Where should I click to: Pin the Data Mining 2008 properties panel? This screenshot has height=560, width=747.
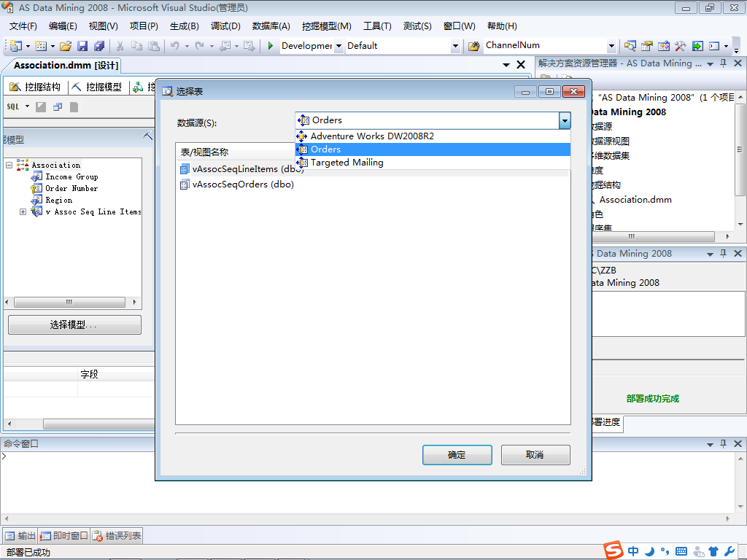click(x=723, y=253)
